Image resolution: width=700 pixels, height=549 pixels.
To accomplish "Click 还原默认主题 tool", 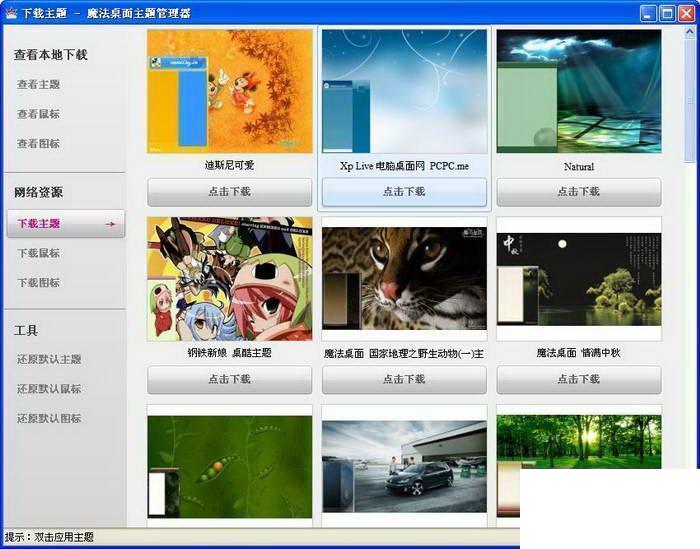I will 49,359.
